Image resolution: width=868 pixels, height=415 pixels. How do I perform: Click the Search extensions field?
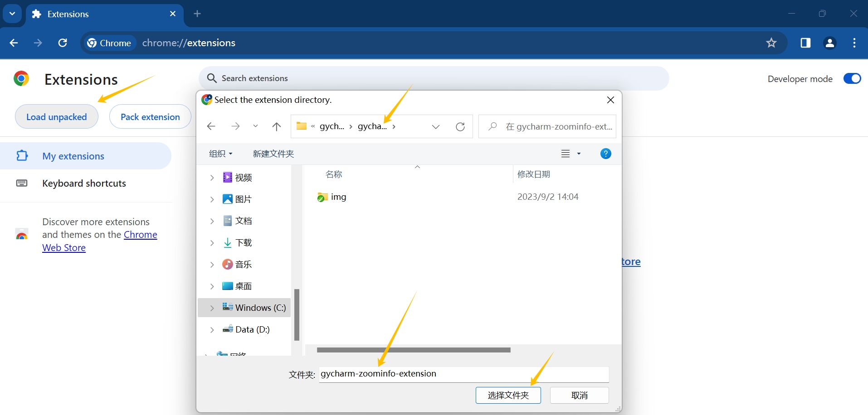coord(434,78)
